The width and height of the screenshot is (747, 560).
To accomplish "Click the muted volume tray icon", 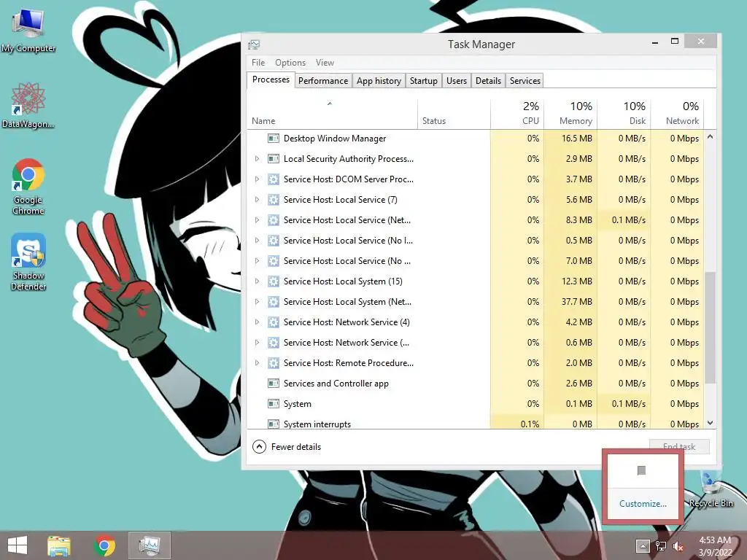I will point(678,546).
